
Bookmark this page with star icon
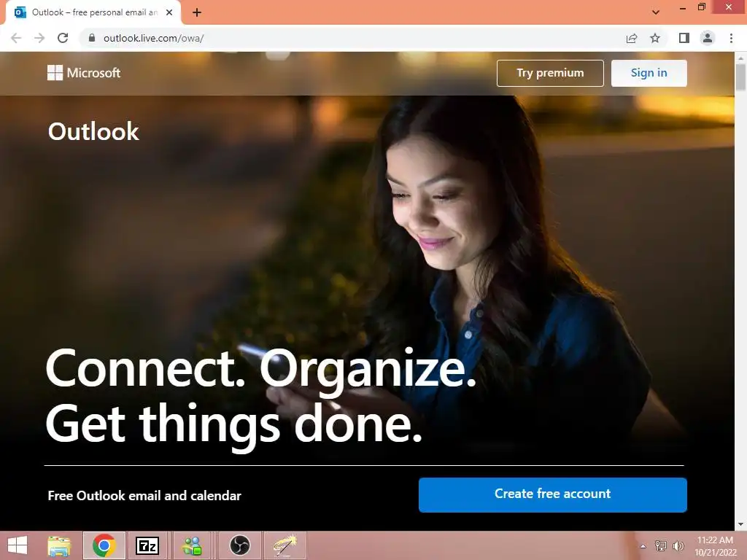655,38
